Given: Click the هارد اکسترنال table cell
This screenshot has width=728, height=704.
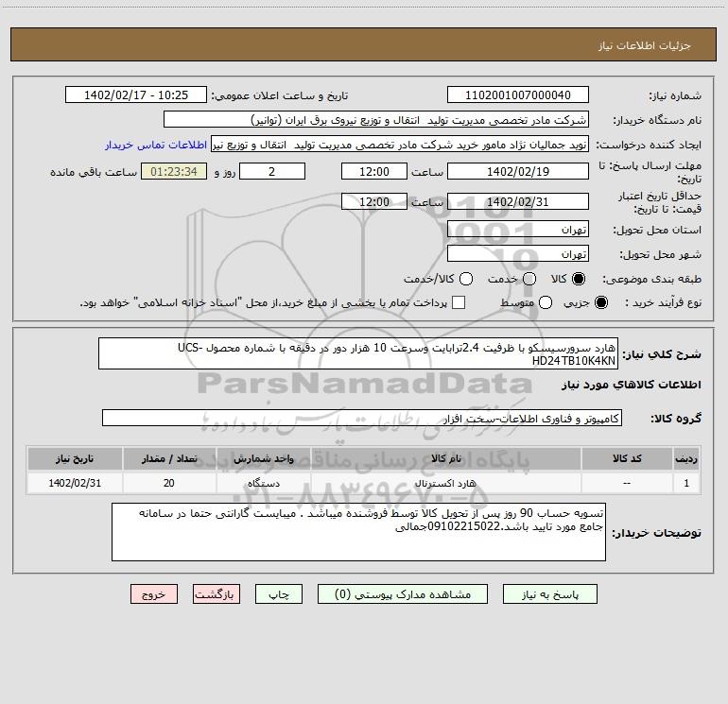Looking at the screenshot, I should coord(445,483).
